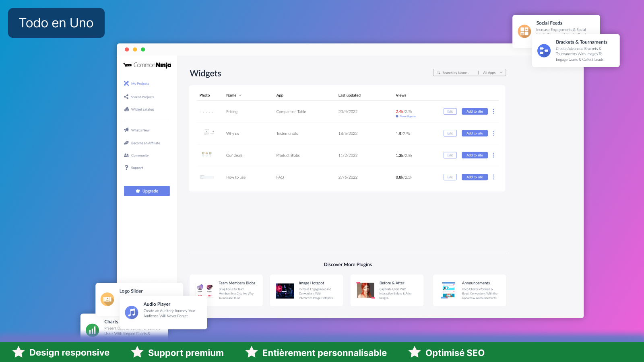Edit the Why us widget

[450, 133]
